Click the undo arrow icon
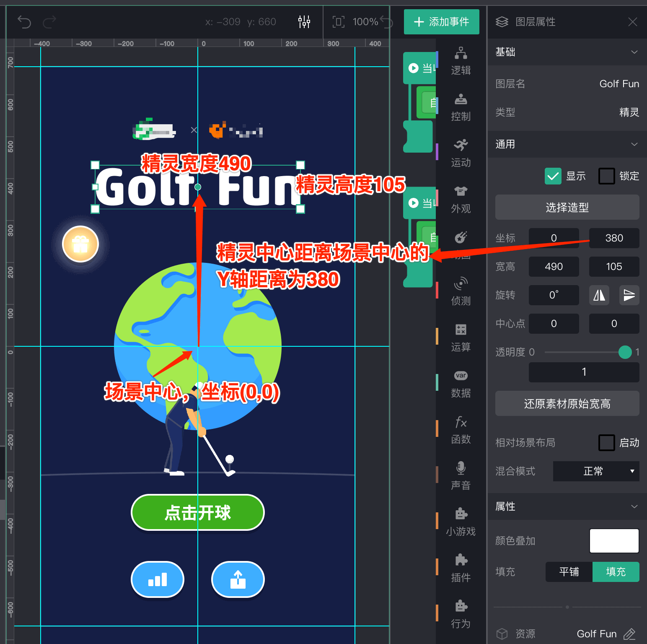Screen dimensions: 647x644 click(24, 22)
